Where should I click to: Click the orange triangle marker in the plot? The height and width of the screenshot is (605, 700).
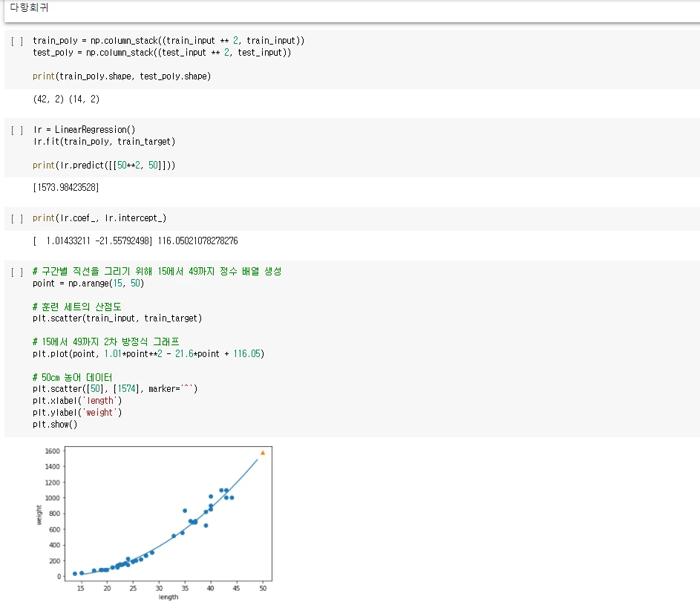[x=263, y=453]
